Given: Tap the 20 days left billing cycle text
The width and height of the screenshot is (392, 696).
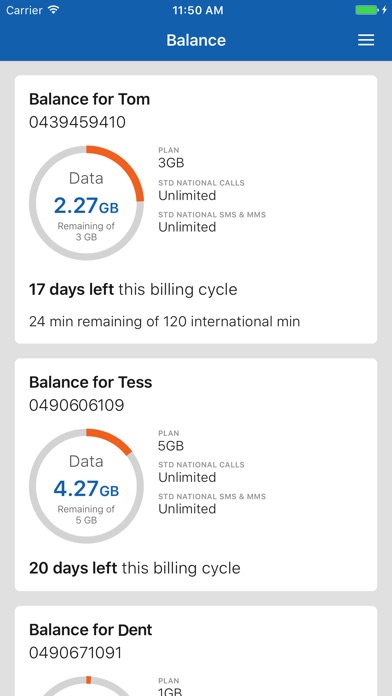Looking at the screenshot, I should pyautogui.click(x=135, y=568).
